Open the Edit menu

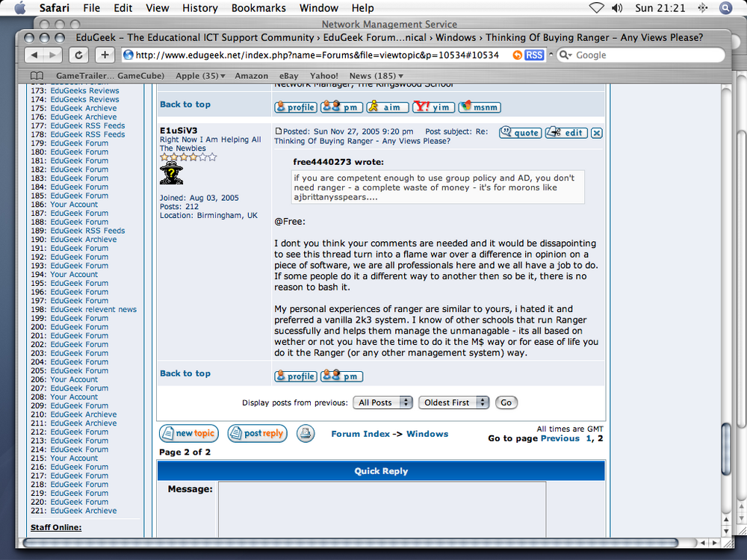coord(123,8)
